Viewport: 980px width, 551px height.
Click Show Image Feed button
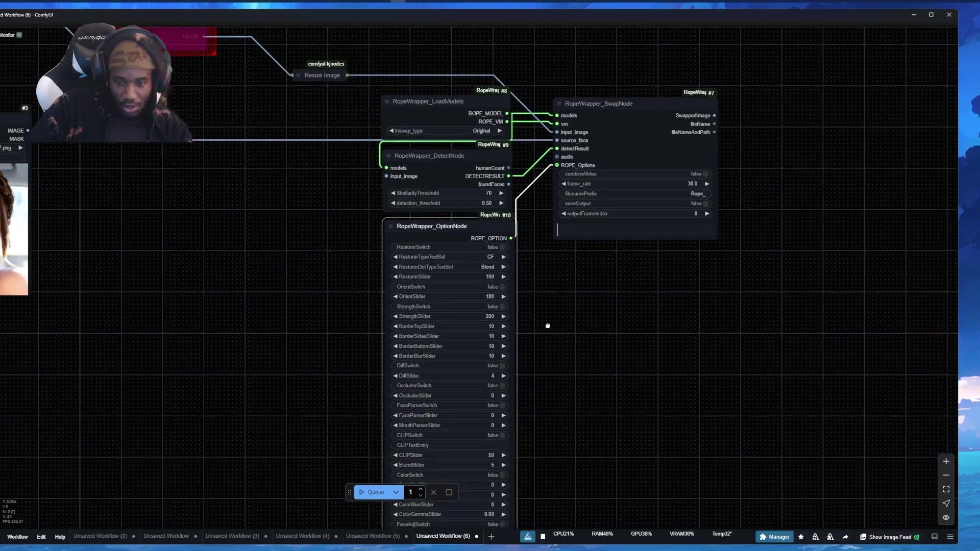[x=889, y=537]
